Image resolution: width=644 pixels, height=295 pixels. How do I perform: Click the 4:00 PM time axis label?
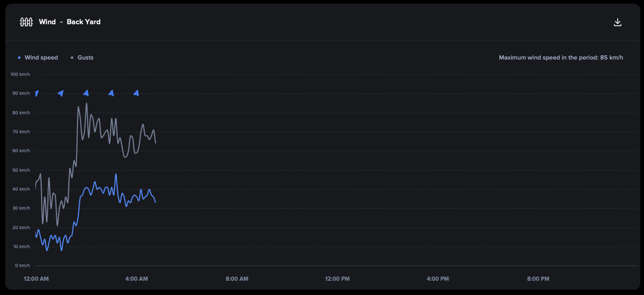click(x=438, y=279)
